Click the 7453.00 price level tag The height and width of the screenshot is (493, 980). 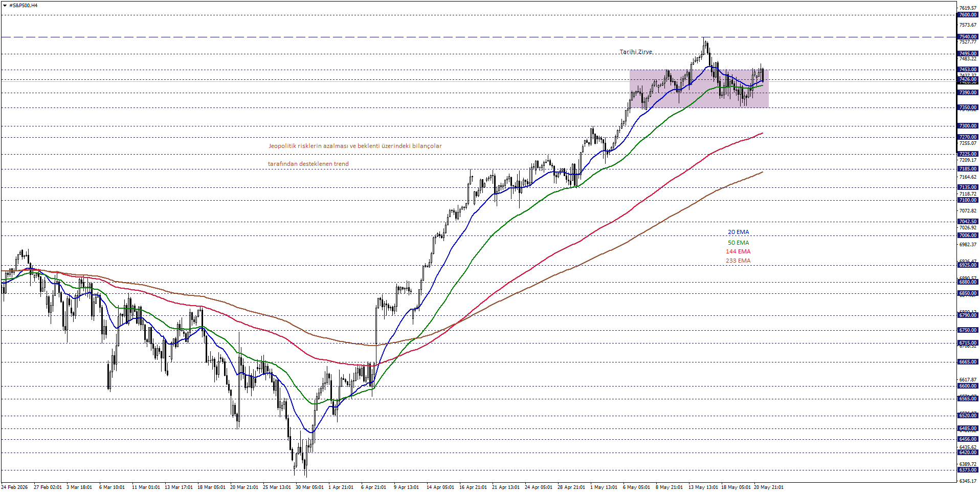click(968, 70)
